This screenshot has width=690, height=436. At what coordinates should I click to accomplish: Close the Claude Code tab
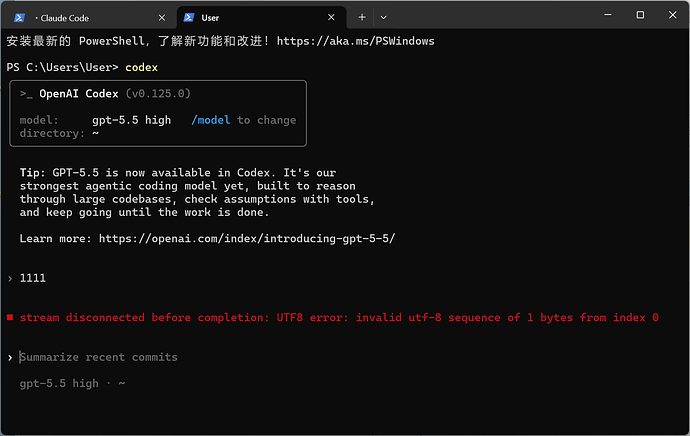(162, 18)
